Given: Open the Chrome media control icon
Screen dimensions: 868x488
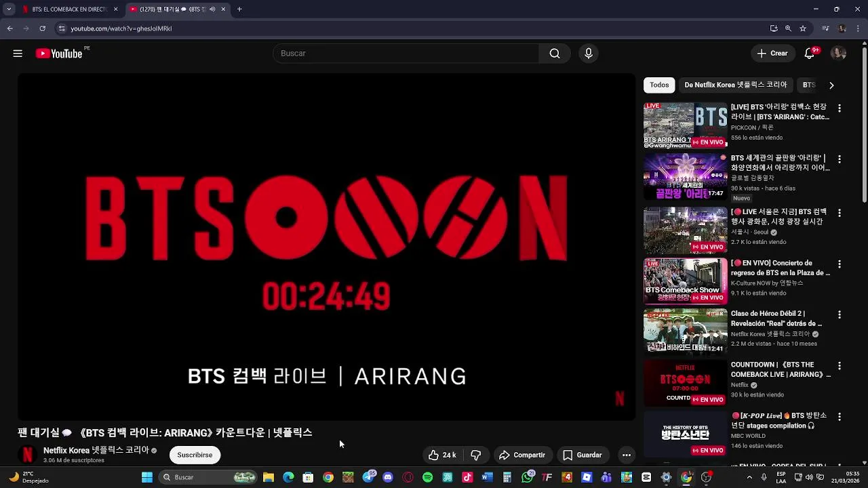Looking at the screenshot, I should tap(825, 28).
